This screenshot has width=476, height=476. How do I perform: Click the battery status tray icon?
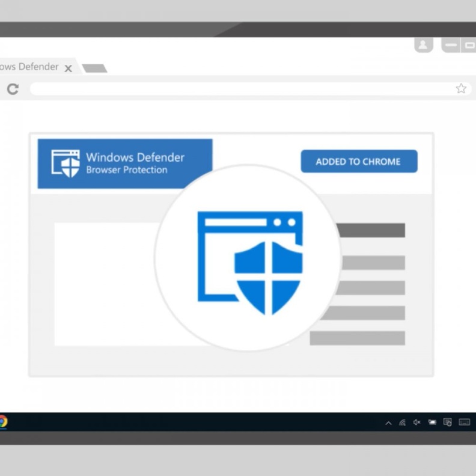[432, 423]
